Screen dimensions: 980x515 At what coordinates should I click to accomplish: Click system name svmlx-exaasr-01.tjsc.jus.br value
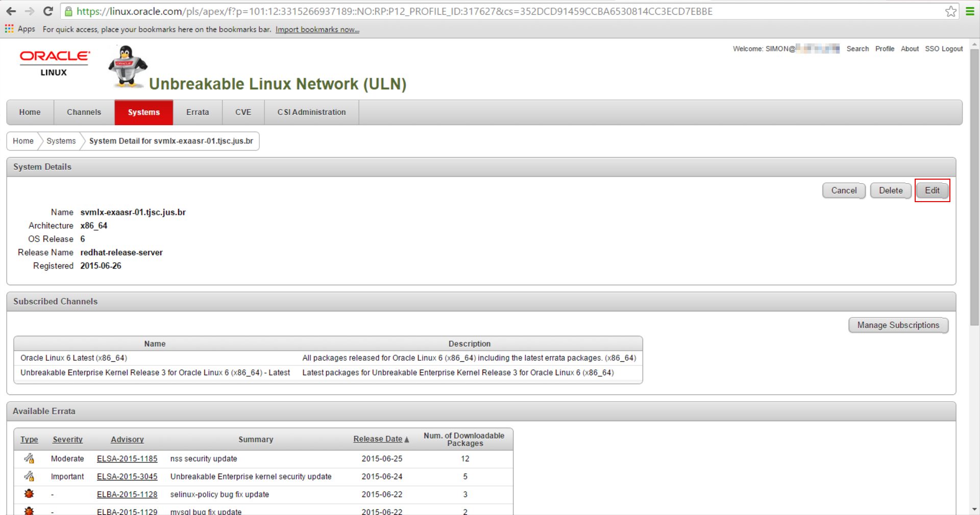(x=133, y=212)
